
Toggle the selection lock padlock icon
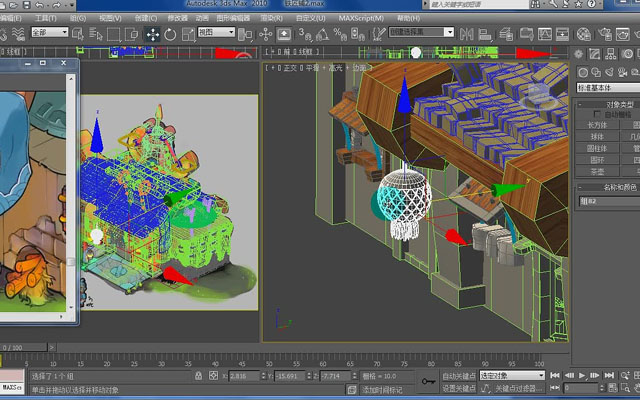pos(198,376)
